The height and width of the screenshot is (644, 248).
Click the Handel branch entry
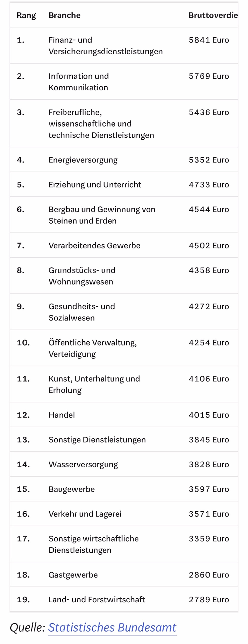pyautogui.click(x=62, y=415)
